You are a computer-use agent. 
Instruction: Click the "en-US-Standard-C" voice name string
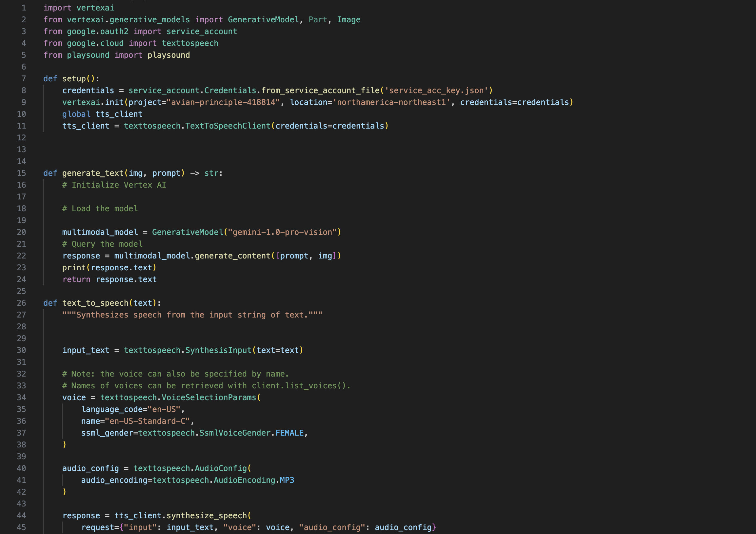point(147,421)
